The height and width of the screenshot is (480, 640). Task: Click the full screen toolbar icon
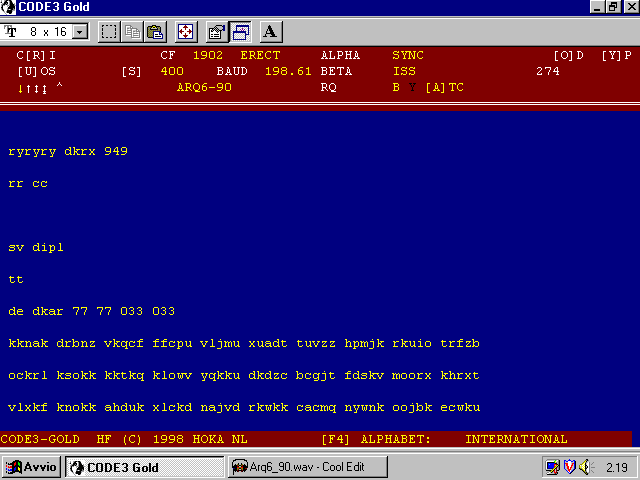(186, 31)
